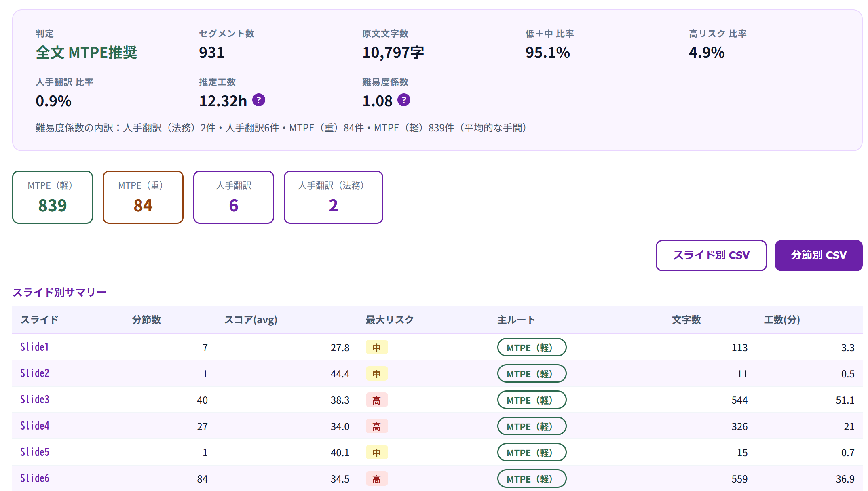
Task: Select score 38.3 in Slide3 row
Action: coord(340,400)
